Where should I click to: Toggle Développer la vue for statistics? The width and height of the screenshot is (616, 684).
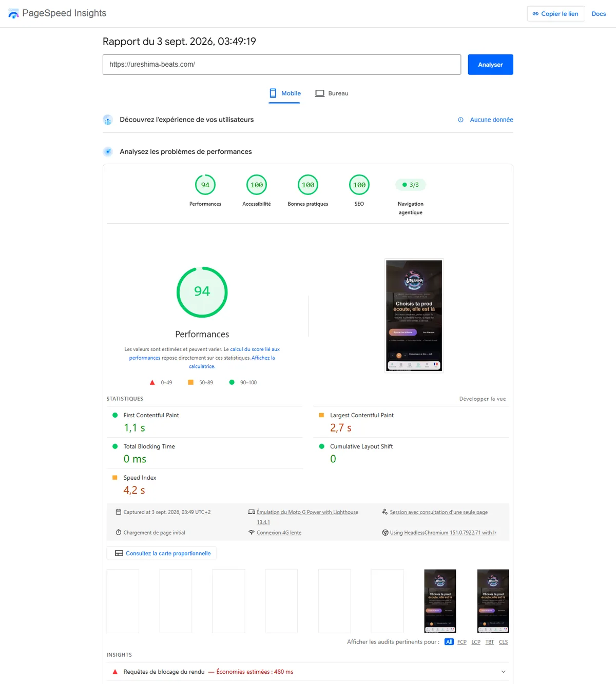click(483, 399)
